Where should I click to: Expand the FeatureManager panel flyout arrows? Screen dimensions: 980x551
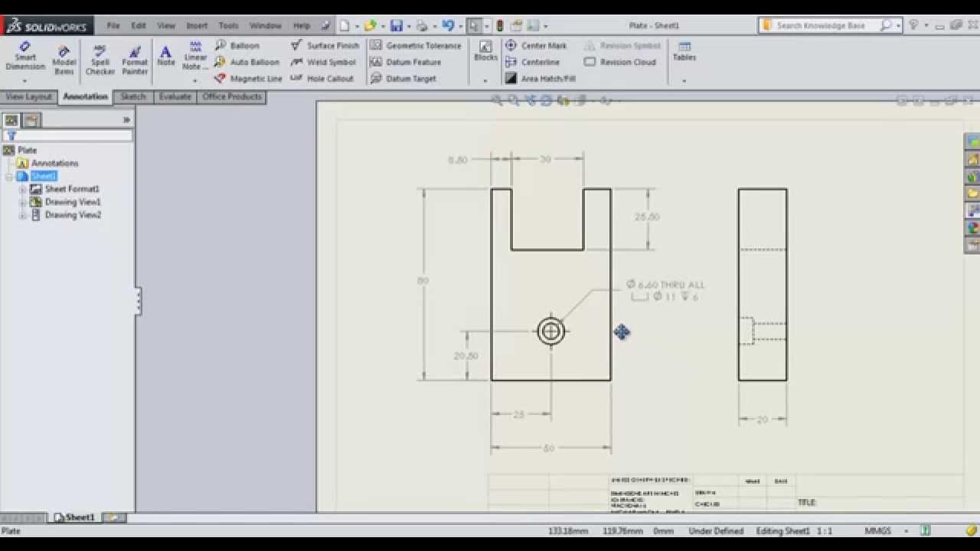coord(126,120)
